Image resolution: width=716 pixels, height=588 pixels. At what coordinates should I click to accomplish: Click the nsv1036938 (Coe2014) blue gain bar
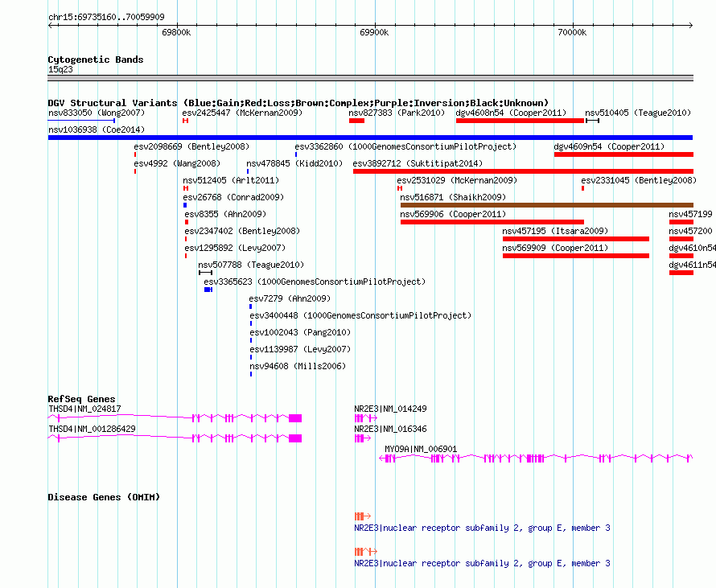(370, 138)
